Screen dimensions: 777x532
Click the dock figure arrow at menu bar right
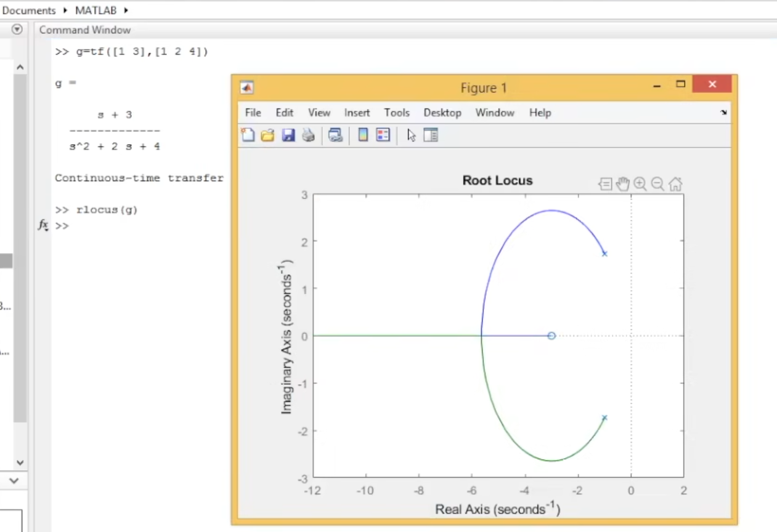[723, 113]
